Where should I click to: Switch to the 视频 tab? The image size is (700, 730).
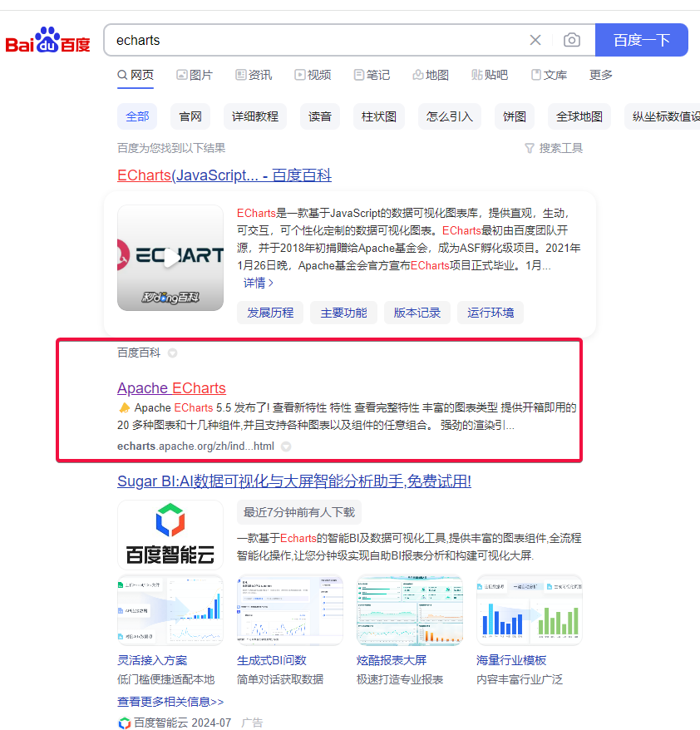313,75
